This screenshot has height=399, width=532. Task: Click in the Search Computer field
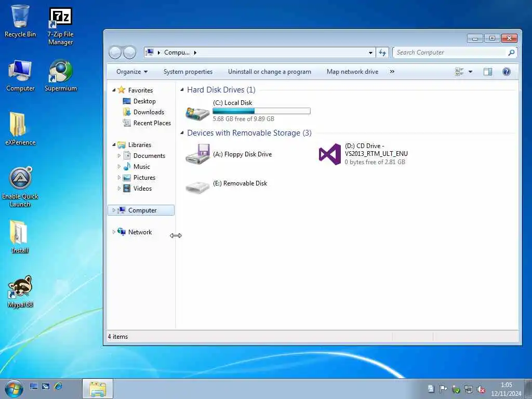tap(449, 52)
